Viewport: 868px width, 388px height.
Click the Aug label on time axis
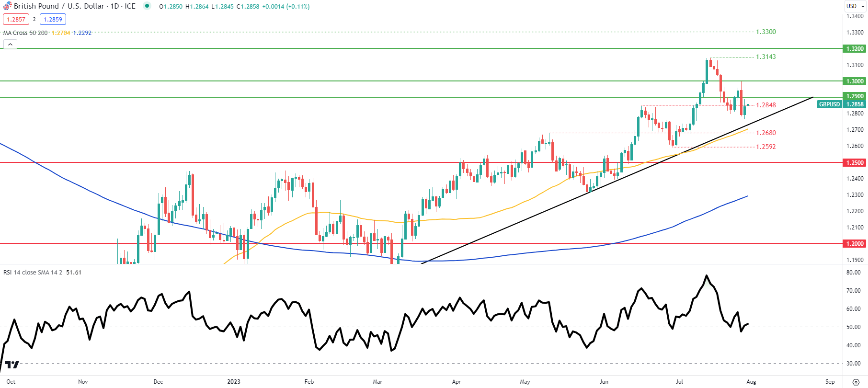click(x=751, y=382)
